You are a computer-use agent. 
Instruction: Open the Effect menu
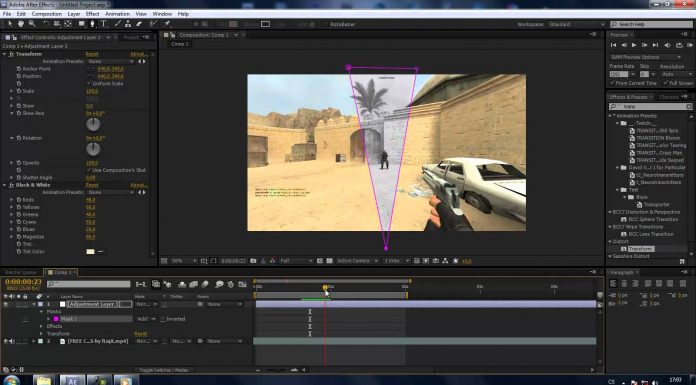[x=93, y=14]
